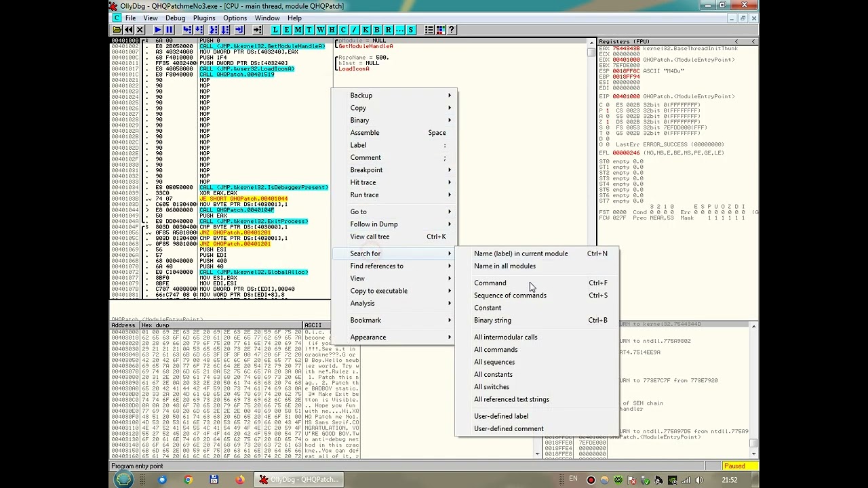Expand the Run trace submenu arrow
Screen dimensions: 868x488
[449, 195]
